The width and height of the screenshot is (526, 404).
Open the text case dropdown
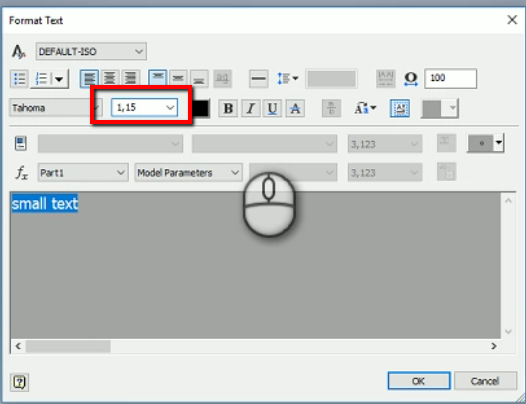365,108
